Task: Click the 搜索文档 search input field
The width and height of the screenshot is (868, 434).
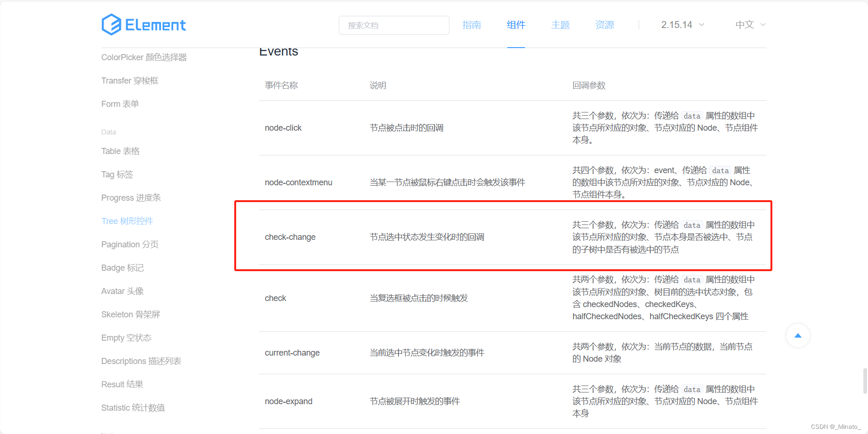Action: [x=393, y=25]
